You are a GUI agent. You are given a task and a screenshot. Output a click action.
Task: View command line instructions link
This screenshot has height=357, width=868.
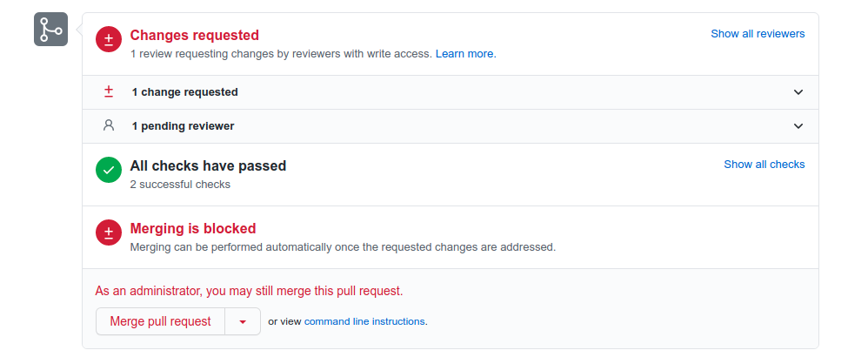click(364, 321)
